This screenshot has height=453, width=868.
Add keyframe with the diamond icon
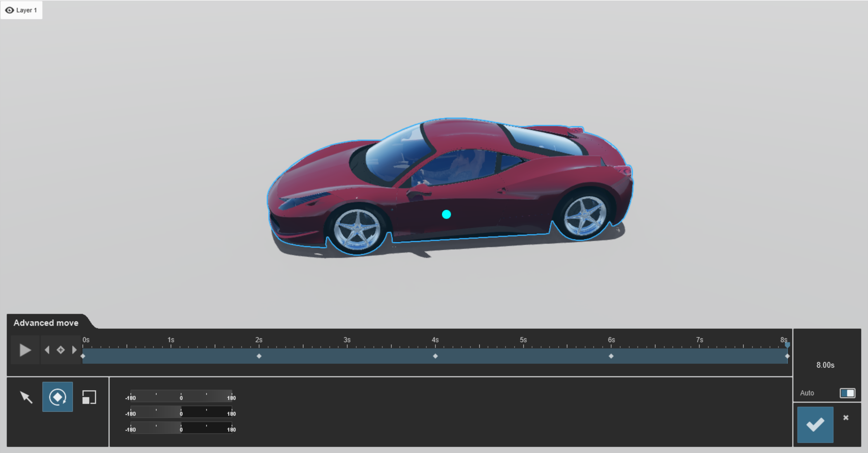click(61, 350)
